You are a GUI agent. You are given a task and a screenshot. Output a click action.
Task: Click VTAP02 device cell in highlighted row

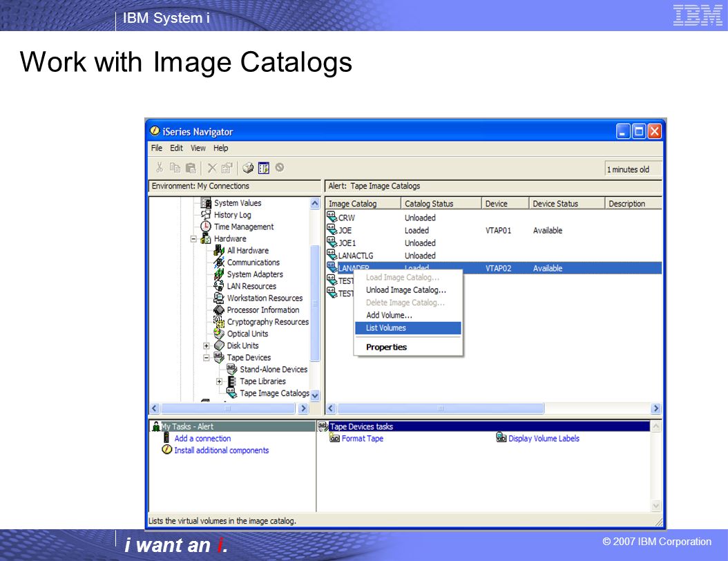click(x=498, y=269)
